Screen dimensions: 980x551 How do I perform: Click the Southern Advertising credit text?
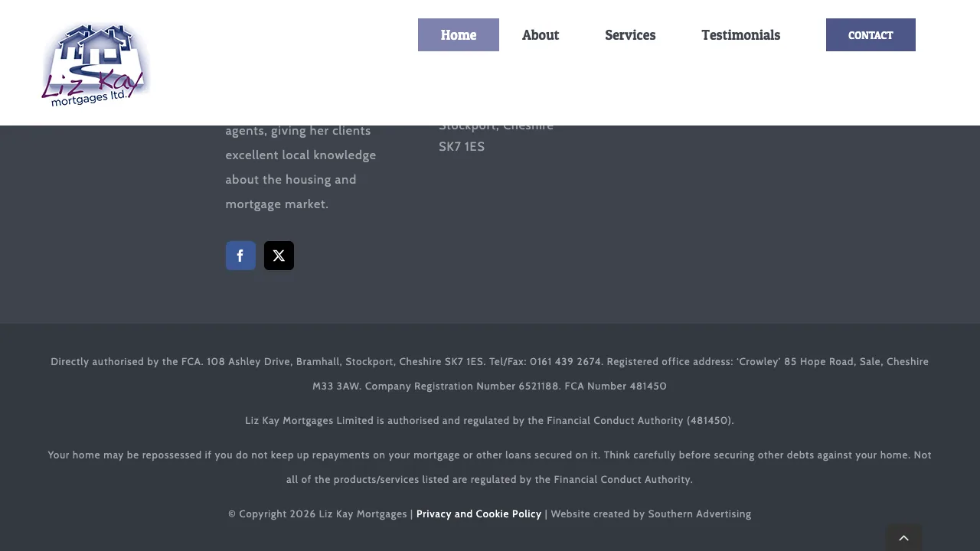[699, 514]
